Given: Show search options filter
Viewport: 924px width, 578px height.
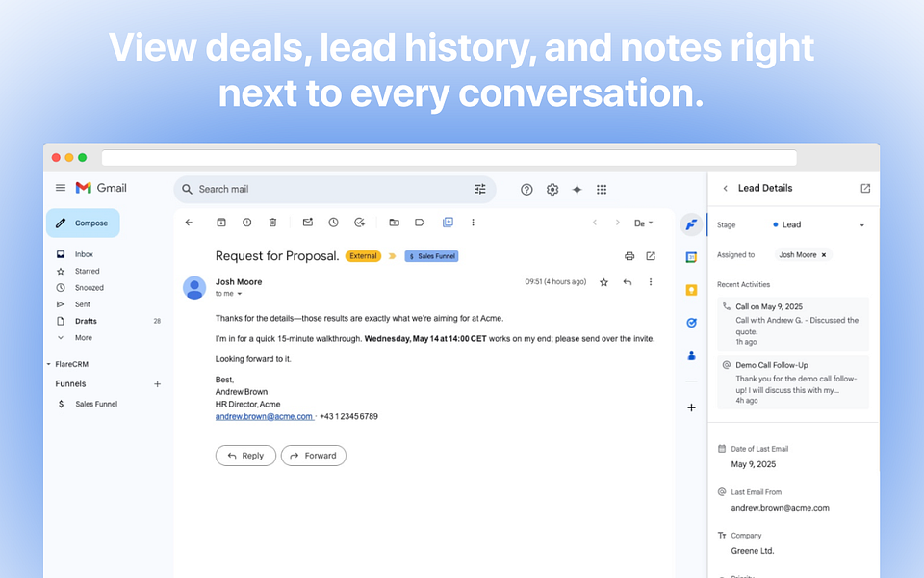Looking at the screenshot, I should 480,190.
